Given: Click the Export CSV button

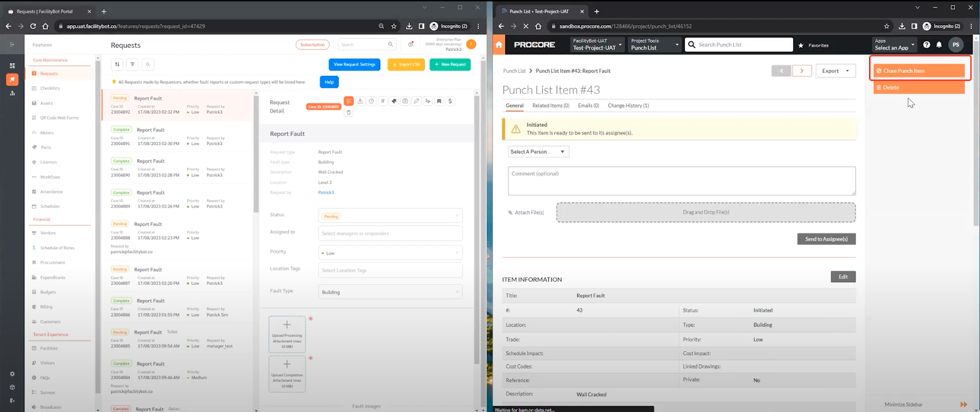Looking at the screenshot, I should tap(406, 64).
